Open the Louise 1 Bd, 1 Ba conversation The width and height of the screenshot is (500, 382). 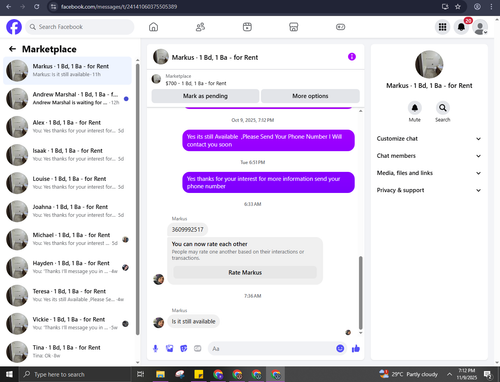pos(67,183)
